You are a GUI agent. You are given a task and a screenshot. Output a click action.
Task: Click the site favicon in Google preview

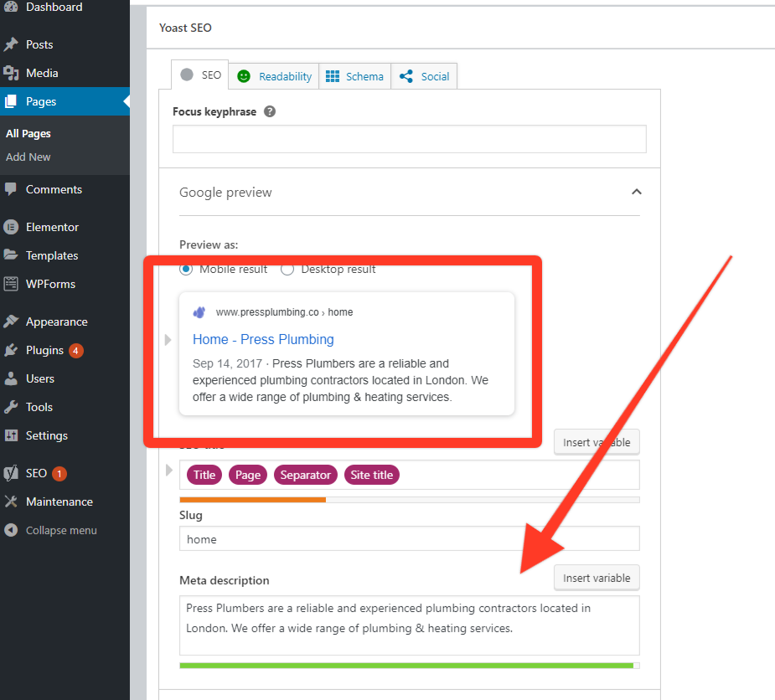199,312
